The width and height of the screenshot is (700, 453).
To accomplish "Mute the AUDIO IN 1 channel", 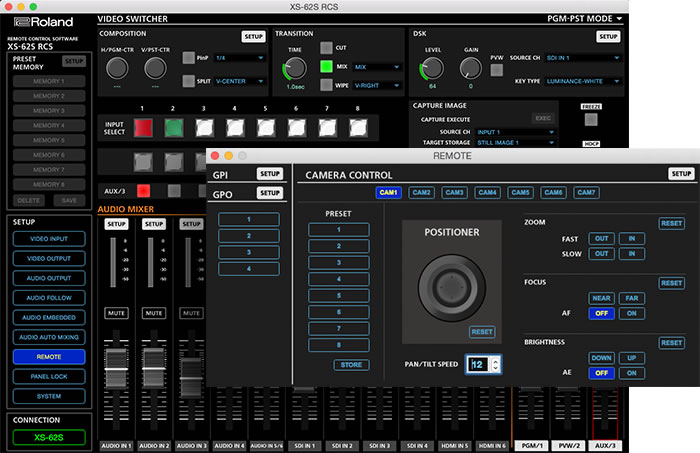I will [x=116, y=313].
